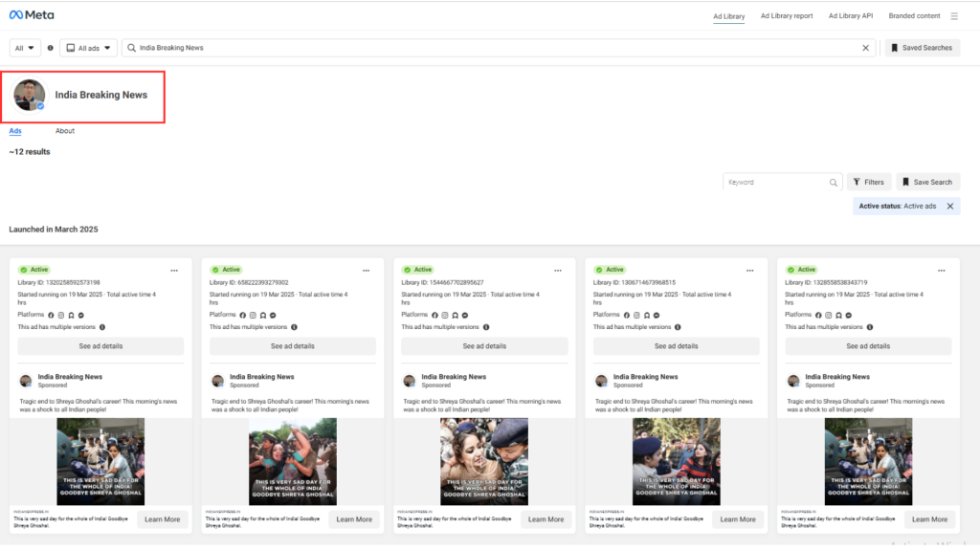980x551 pixels.
Task: Click the green Active status badge on ad 1320258592573198
Action: tap(33, 270)
